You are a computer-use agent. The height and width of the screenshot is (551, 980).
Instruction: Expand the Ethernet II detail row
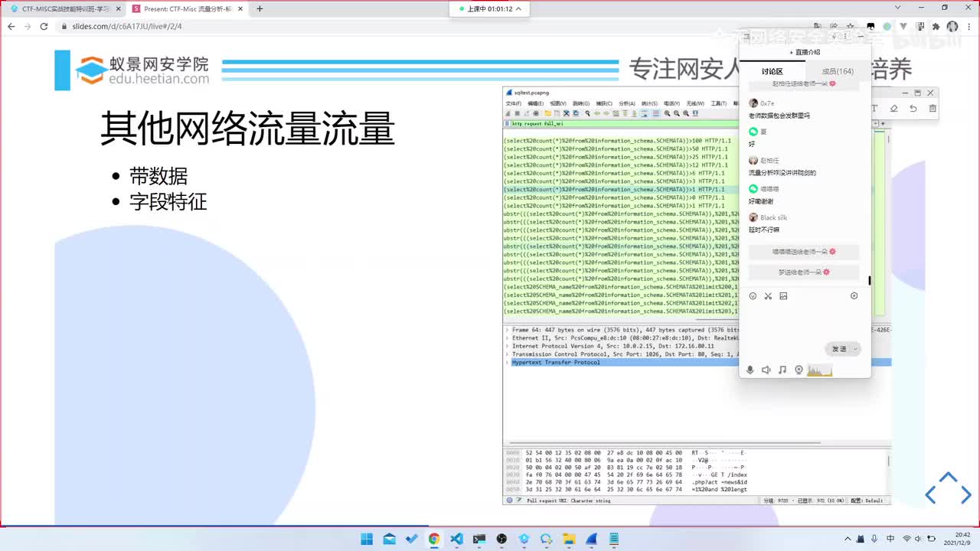pyautogui.click(x=507, y=337)
